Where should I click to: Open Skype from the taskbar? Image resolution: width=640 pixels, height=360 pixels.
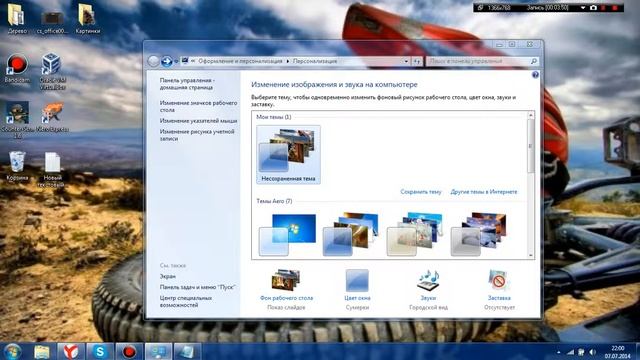100,352
